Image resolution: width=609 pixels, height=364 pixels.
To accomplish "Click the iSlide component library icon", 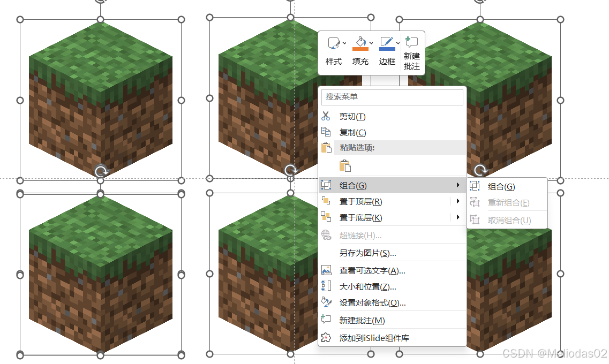I will pos(326,338).
